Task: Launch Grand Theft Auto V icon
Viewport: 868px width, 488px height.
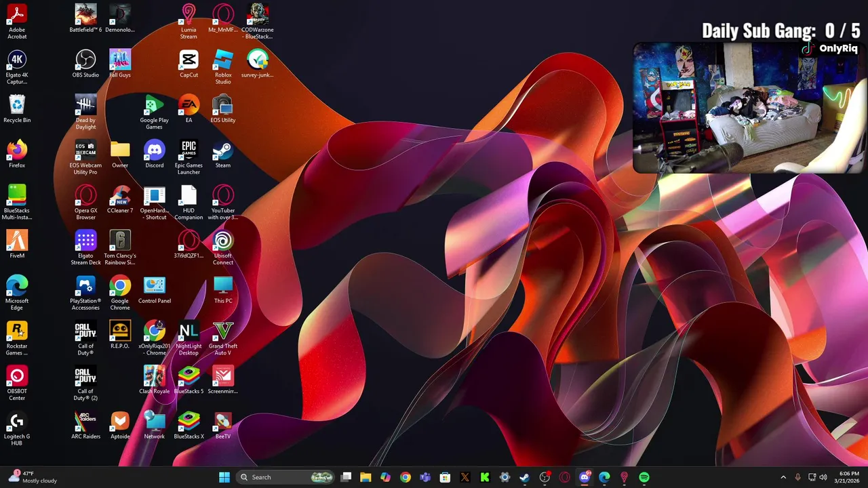Action: [223, 338]
